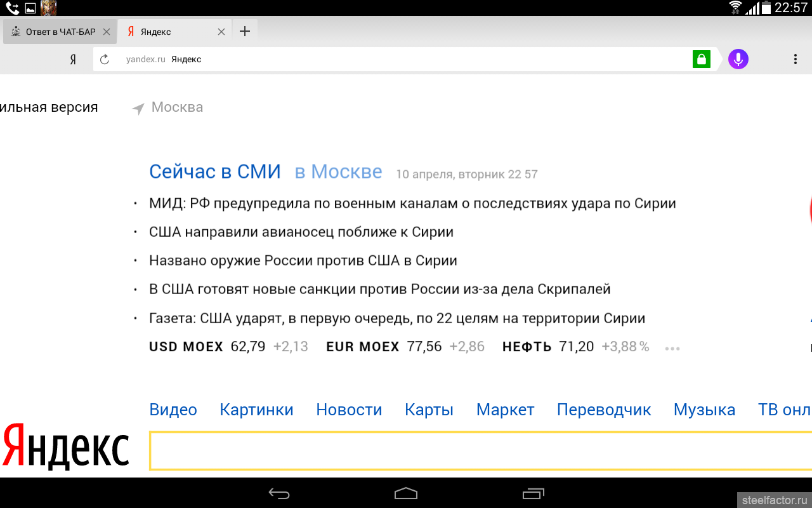Viewport: 812px width, 508px height.
Task: Close the Ответ в ЧАТ-БАР tab
Action: click(x=107, y=32)
